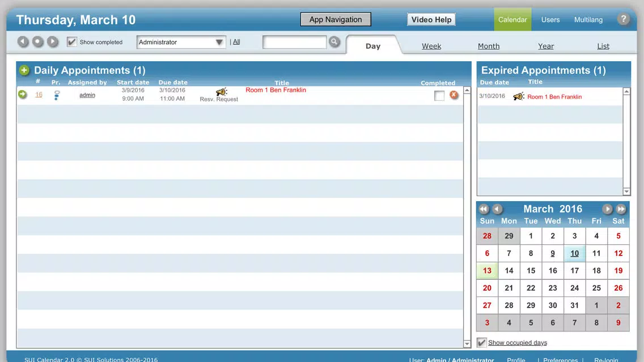Go to next year in mini calendar
Viewport: 644px width, 362px height.
[621, 209]
